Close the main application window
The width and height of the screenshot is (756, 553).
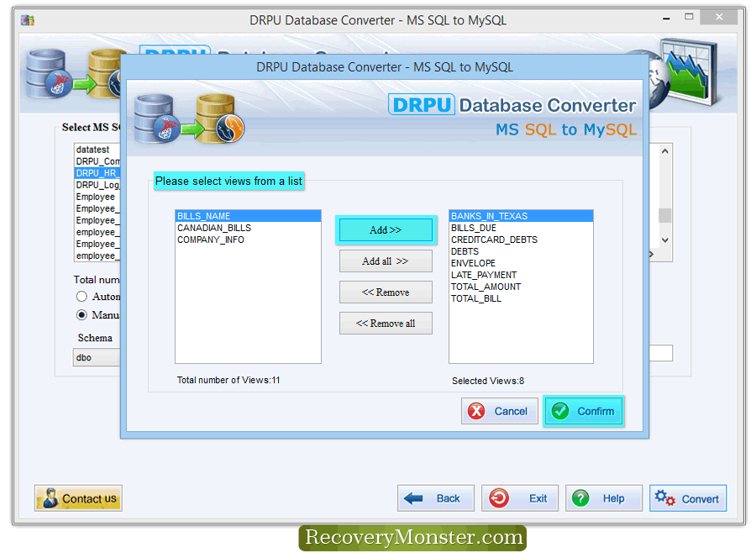click(719, 17)
